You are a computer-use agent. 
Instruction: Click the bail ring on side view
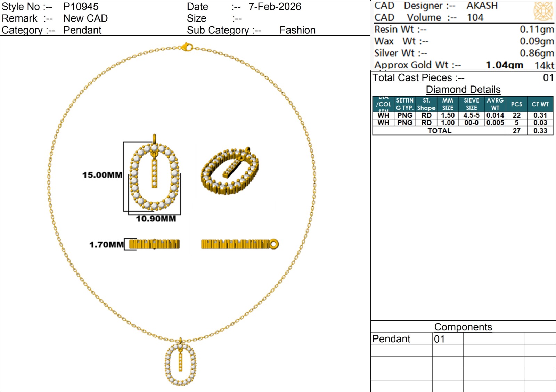274,244
